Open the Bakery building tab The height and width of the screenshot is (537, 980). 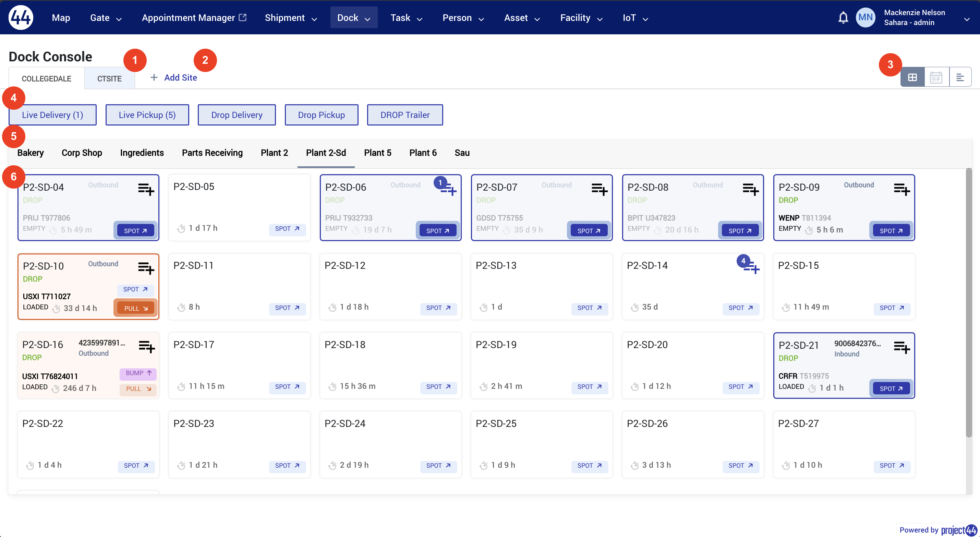coord(31,153)
